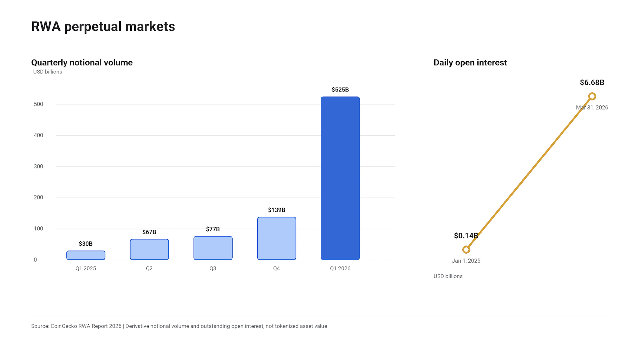
Task: Click the '$0.14B' open interest value
Action: (466, 236)
